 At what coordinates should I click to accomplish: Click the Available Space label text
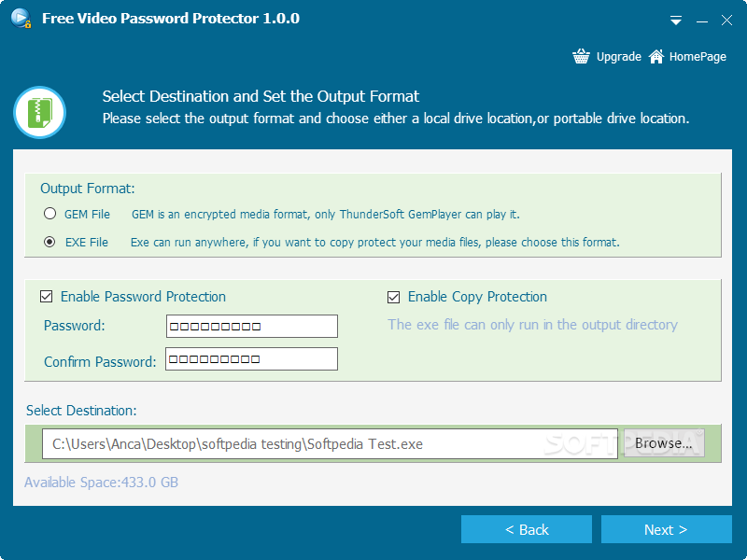pyautogui.click(x=101, y=483)
